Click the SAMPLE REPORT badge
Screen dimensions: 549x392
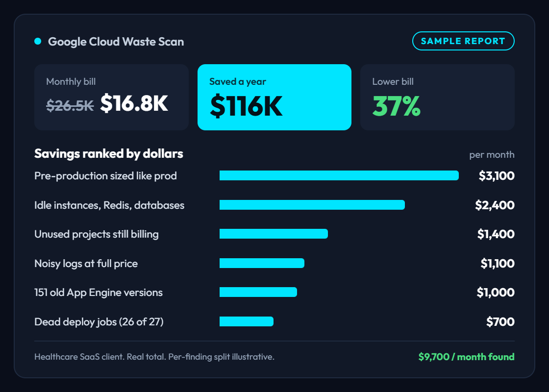(x=463, y=41)
